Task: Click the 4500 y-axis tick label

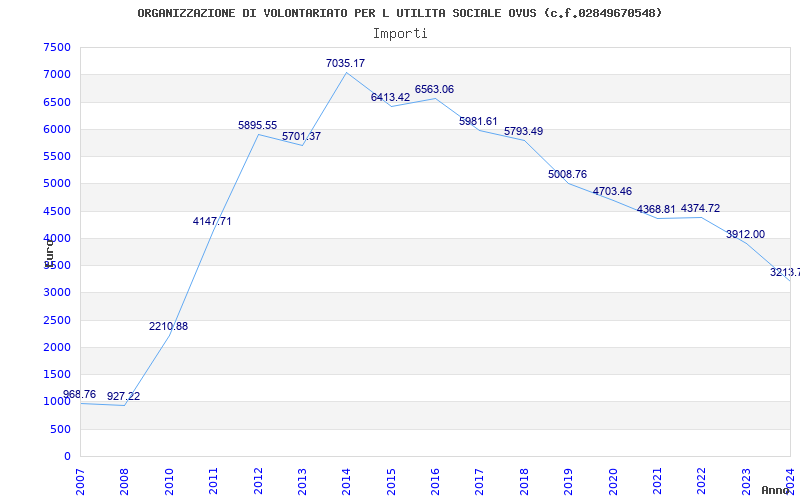Action: click(x=57, y=211)
